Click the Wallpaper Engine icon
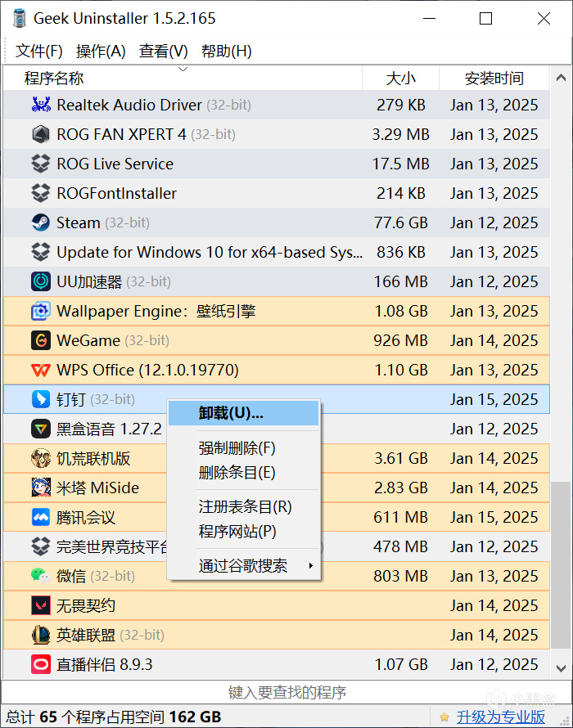 [x=41, y=311]
